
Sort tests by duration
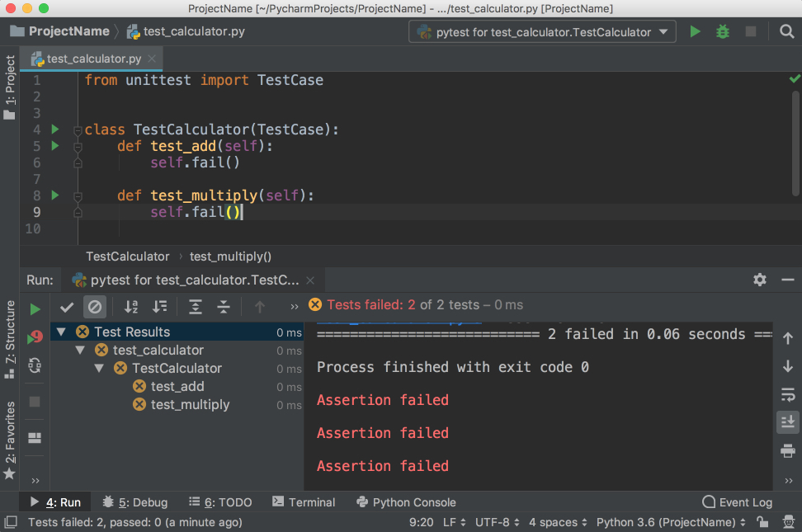158,307
